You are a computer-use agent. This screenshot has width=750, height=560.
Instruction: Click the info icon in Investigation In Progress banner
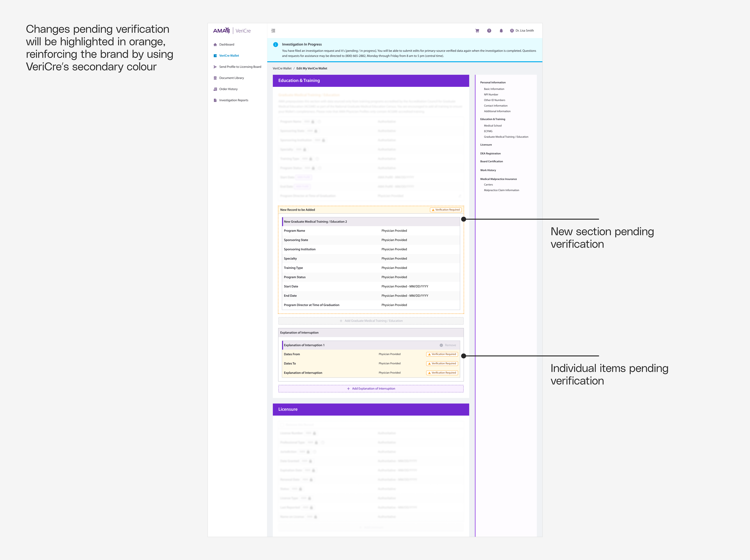(276, 44)
